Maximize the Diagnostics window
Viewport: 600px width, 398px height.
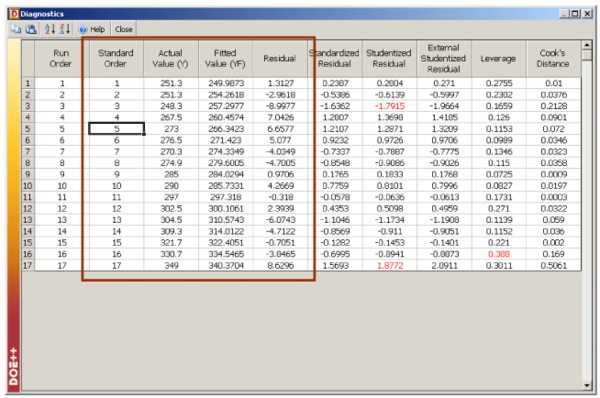575,14
